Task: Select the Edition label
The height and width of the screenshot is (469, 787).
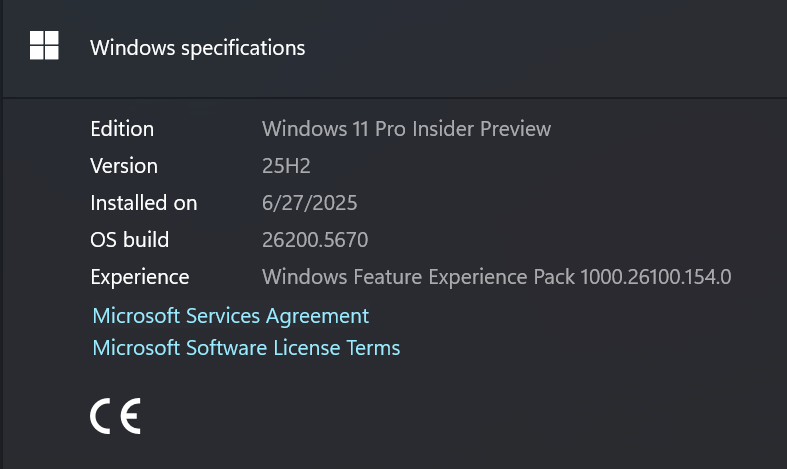Action: 122,129
